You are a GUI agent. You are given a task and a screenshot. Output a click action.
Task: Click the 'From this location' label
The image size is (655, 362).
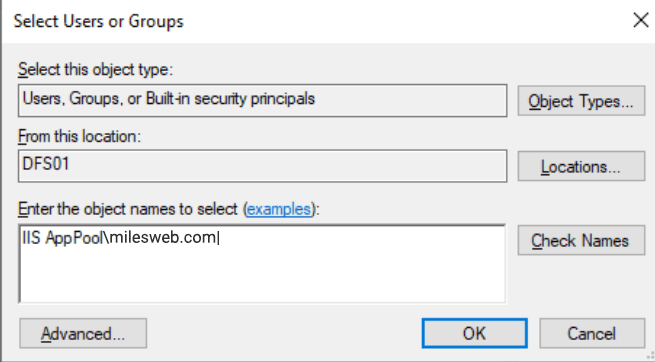point(79,136)
